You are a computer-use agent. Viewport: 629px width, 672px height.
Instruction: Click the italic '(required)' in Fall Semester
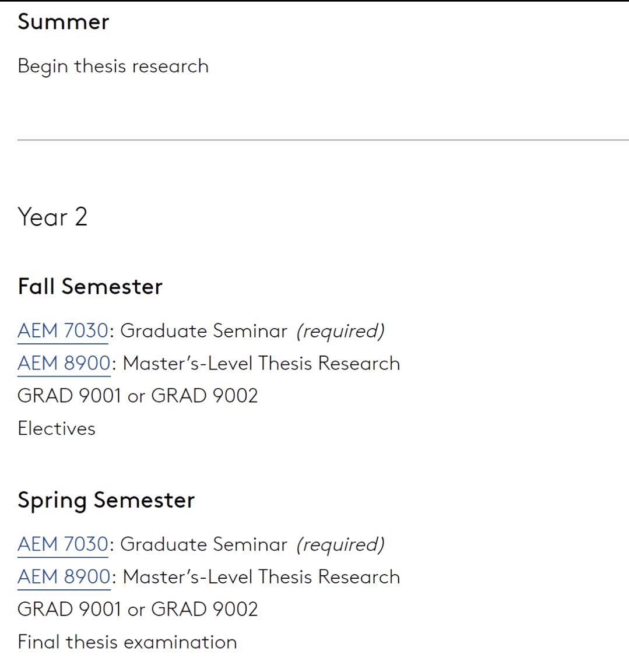pyautogui.click(x=340, y=331)
